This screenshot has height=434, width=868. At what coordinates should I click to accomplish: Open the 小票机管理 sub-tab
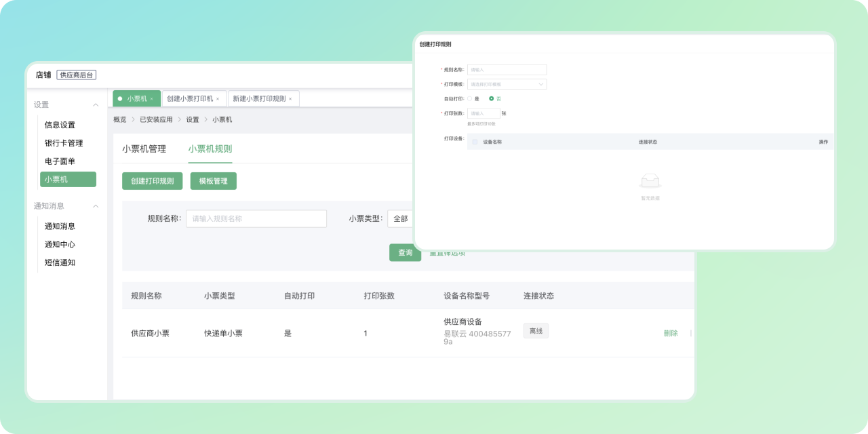(x=144, y=149)
